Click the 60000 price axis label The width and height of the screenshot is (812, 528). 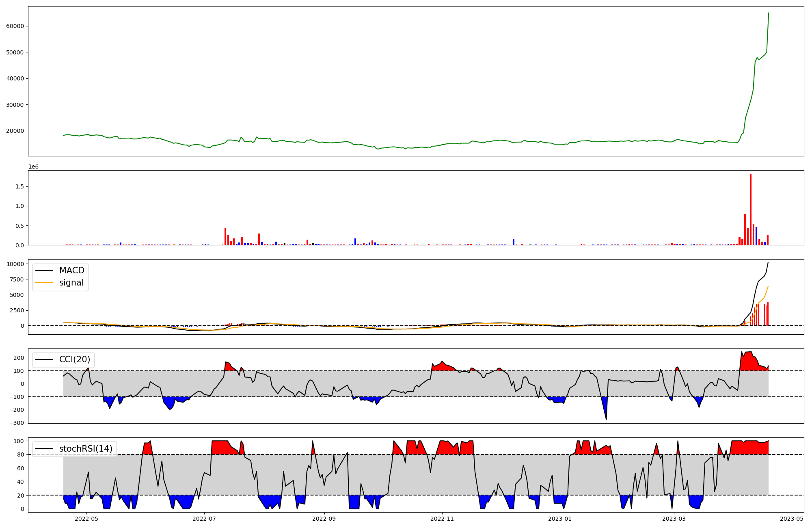click(15, 26)
